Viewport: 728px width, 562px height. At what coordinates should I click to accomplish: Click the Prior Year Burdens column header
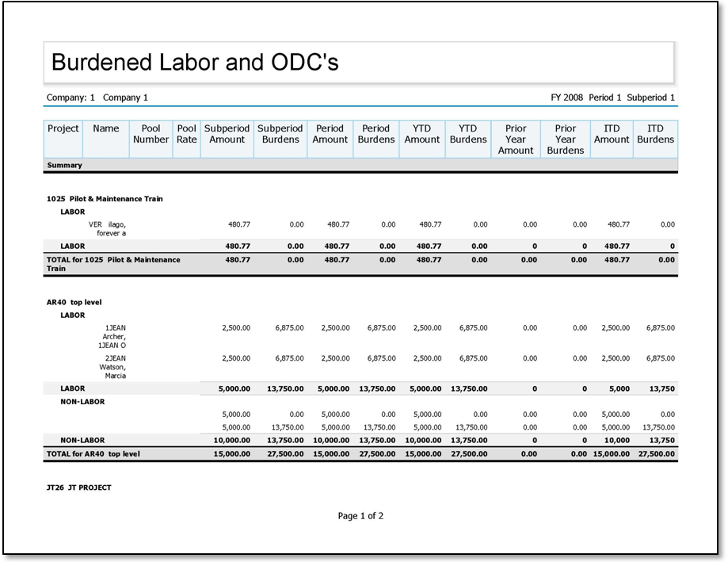pos(565,140)
